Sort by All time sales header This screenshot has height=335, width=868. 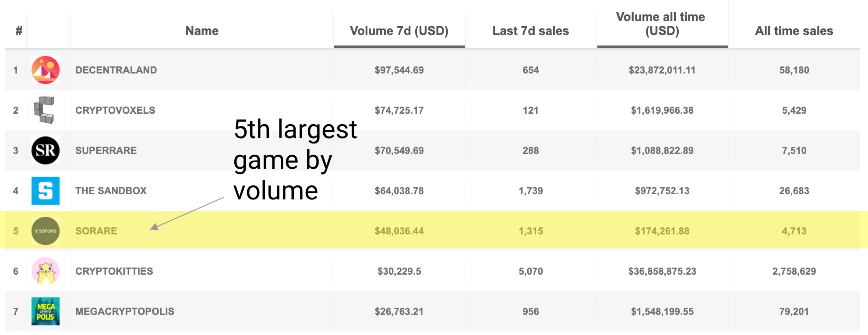(x=794, y=31)
